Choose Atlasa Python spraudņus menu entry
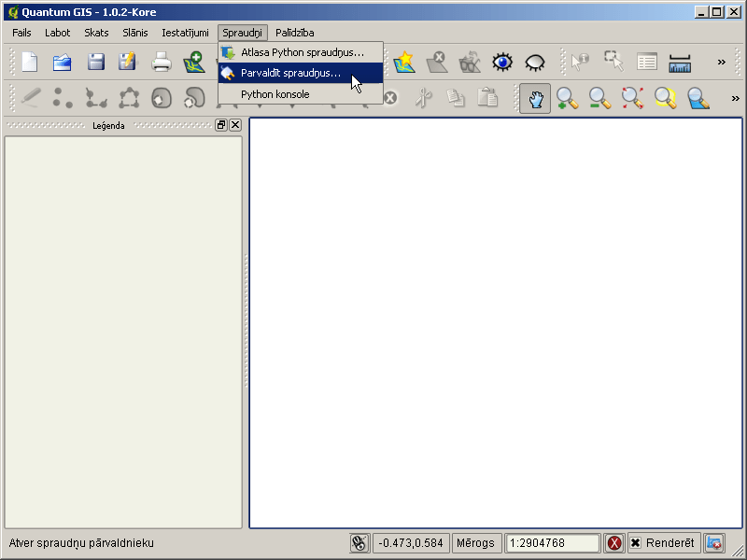 point(301,52)
